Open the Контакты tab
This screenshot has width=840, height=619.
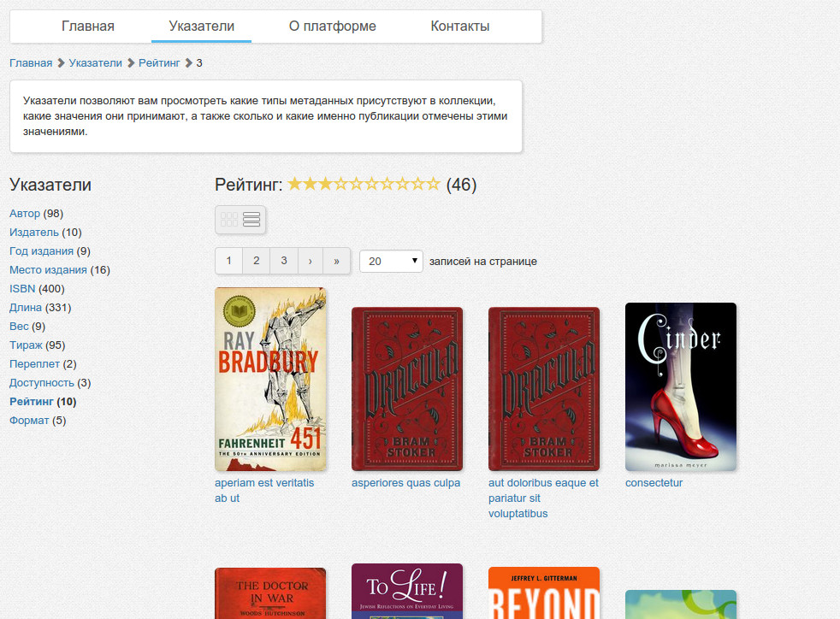[460, 27]
